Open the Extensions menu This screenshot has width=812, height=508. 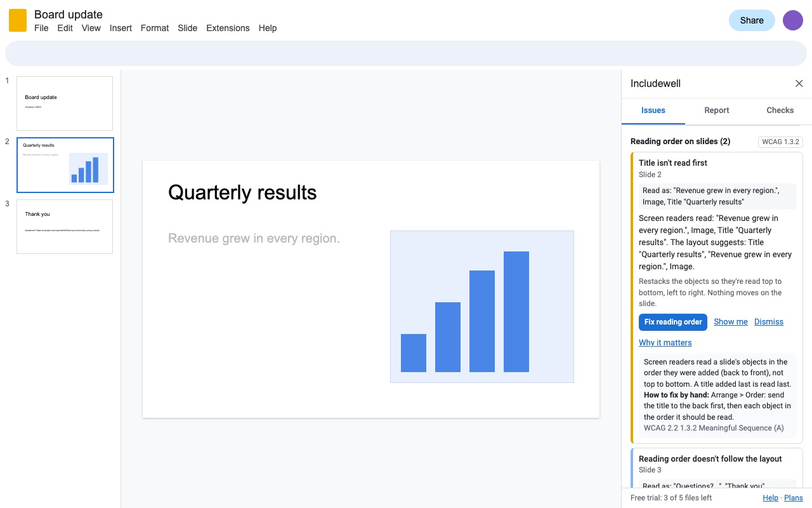tap(228, 28)
